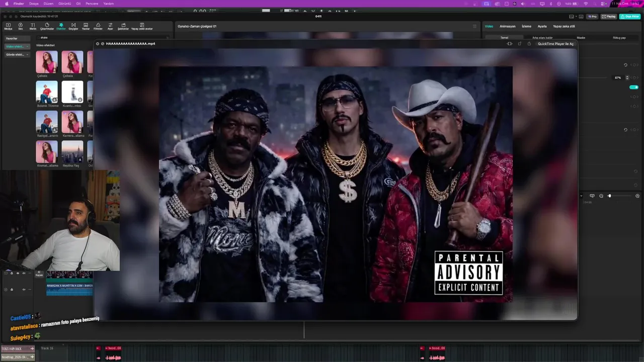Select the Kamera sallama effect thumbnail
Viewport: 644px width, 362px height.
coord(72,122)
